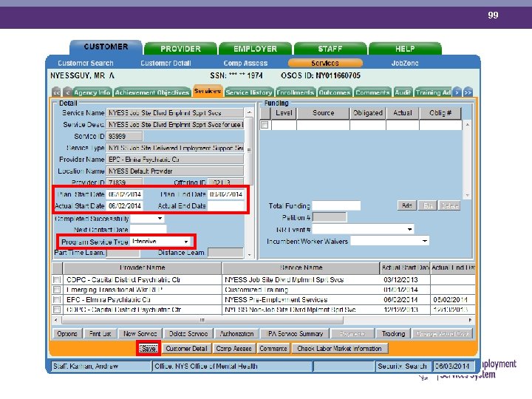
Task: Click the Delete Service button
Action: (188, 334)
